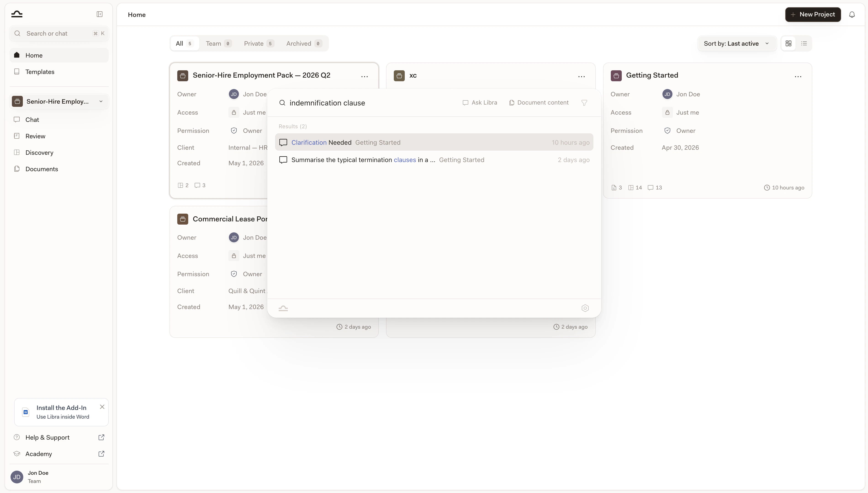Collapse the sidebar panel

tap(100, 14)
